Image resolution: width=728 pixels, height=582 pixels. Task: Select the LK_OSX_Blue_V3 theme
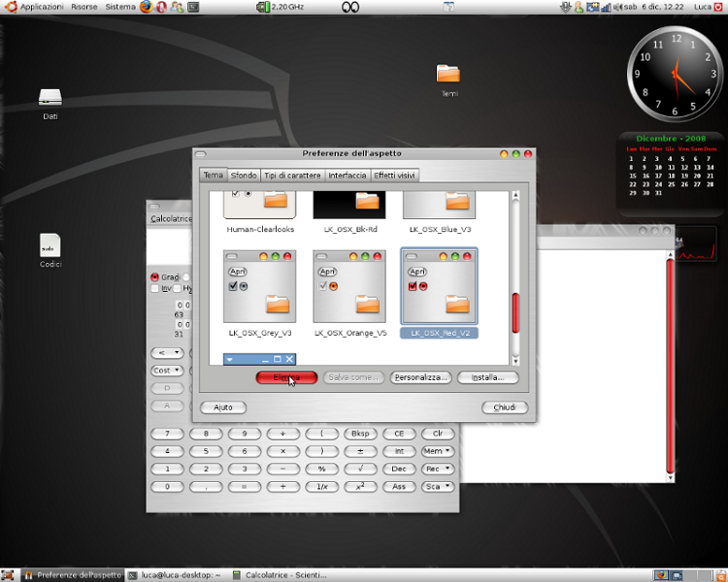440,212
